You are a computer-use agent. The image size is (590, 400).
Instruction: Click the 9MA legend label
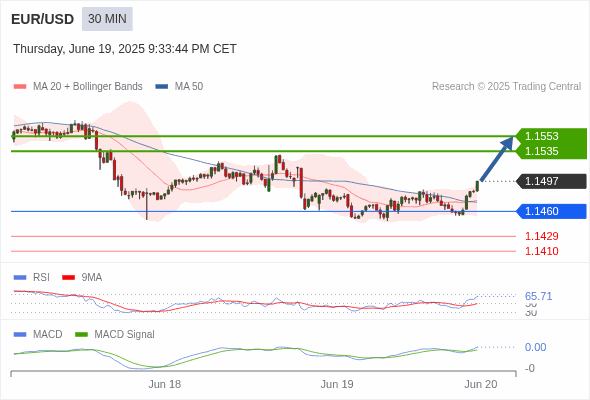tap(92, 278)
